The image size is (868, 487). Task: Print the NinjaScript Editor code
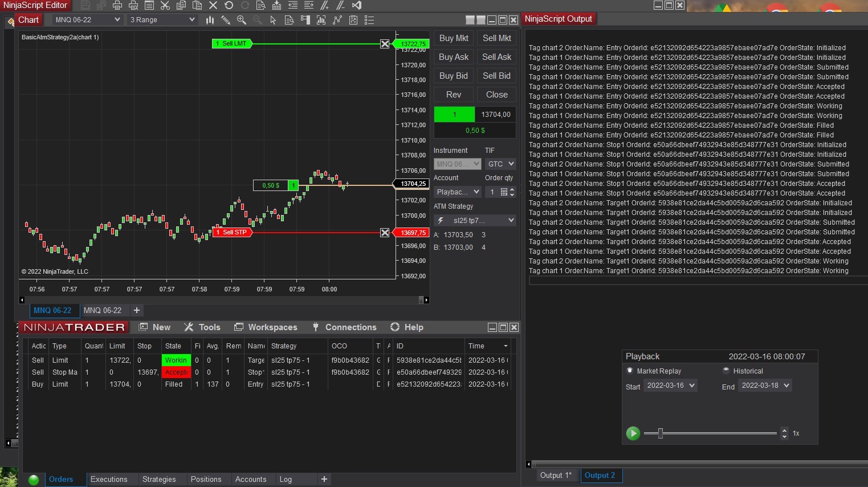click(117, 5)
